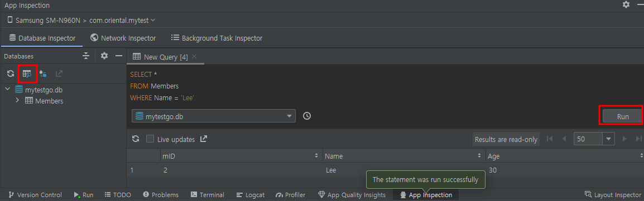644x201 pixels.
Task: Toggle keep database connections open
Action: [x=43, y=73]
